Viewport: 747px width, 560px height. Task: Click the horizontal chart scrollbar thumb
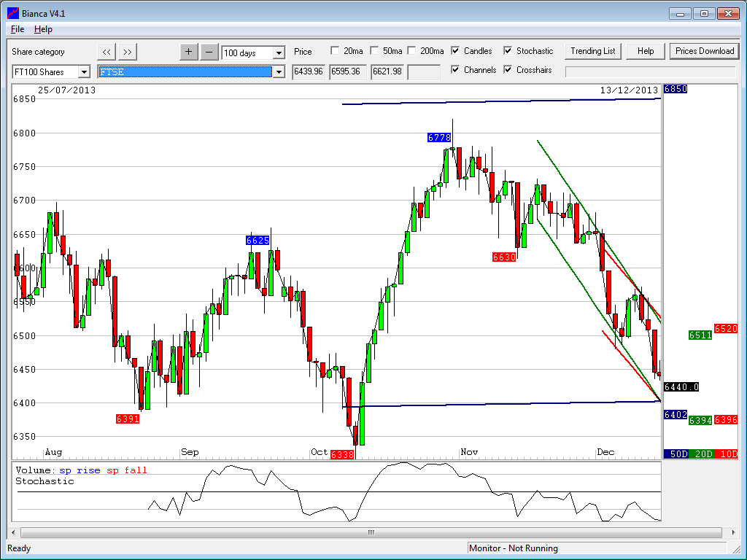pos(371,532)
